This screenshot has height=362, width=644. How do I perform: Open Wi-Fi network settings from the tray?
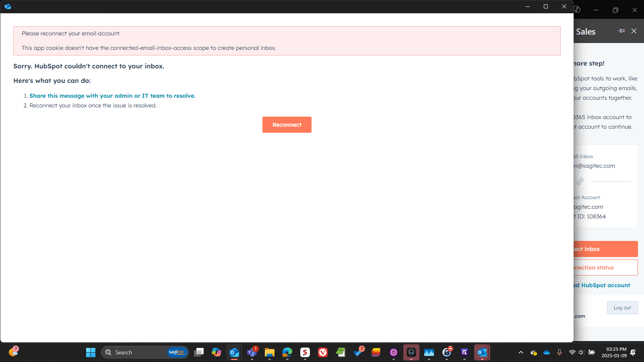pyautogui.click(x=572, y=352)
